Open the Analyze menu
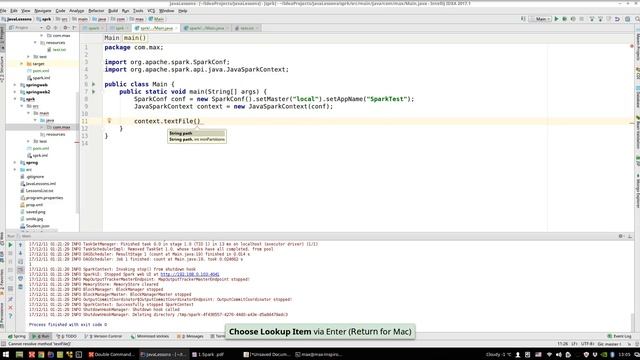 [76, 11]
